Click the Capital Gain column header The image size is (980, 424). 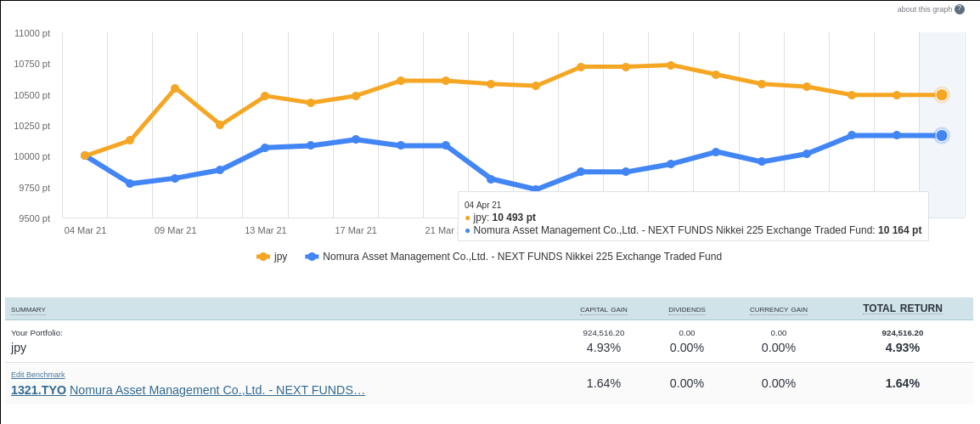pyautogui.click(x=603, y=309)
